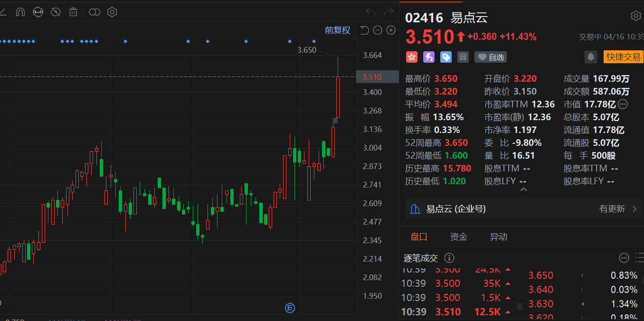Image resolution: width=644 pixels, height=321 pixels.
Task: Switch to the 异动 tab
Action: (499, 236)
